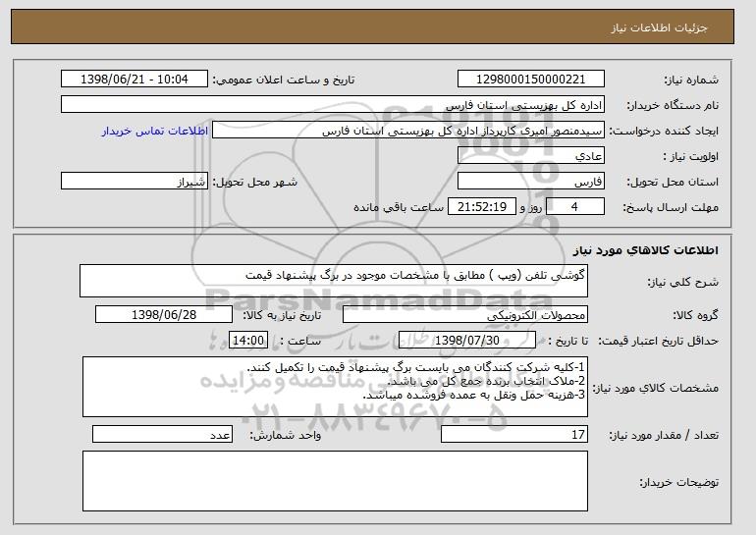Click the label نام دستگاه خریدار
Screen dimensions: 756x535
673,105
